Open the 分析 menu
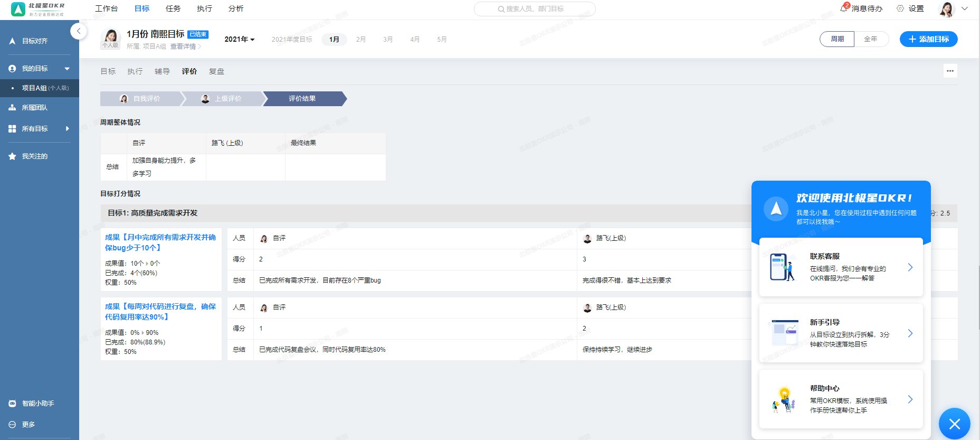Viewport: 980px width, 440px height. coord(236,8)
